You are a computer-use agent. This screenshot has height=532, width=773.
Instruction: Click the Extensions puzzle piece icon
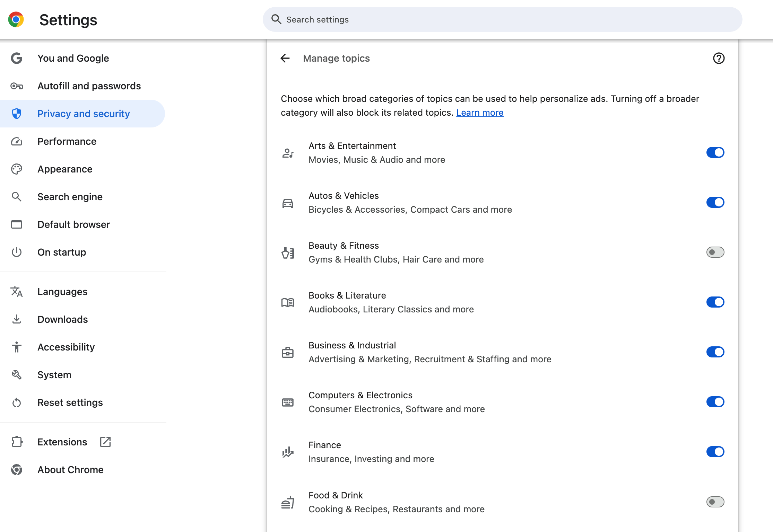point(16,442)
